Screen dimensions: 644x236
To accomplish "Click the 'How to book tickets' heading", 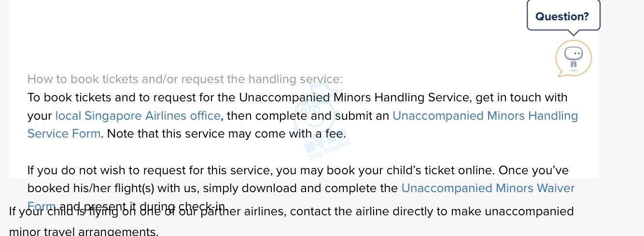I will 185,79.
